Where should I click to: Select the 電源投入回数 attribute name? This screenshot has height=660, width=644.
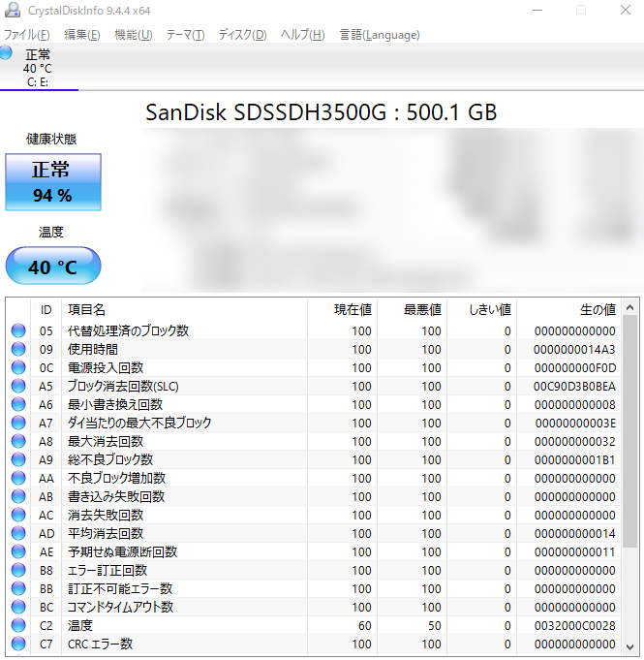coord(106,367)
